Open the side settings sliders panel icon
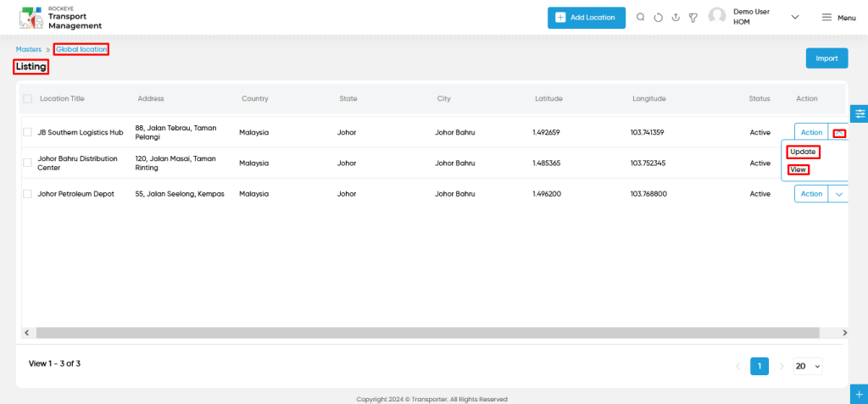This screenshot has height=404, width=868. pyautogui.click(x=860, y=113)
